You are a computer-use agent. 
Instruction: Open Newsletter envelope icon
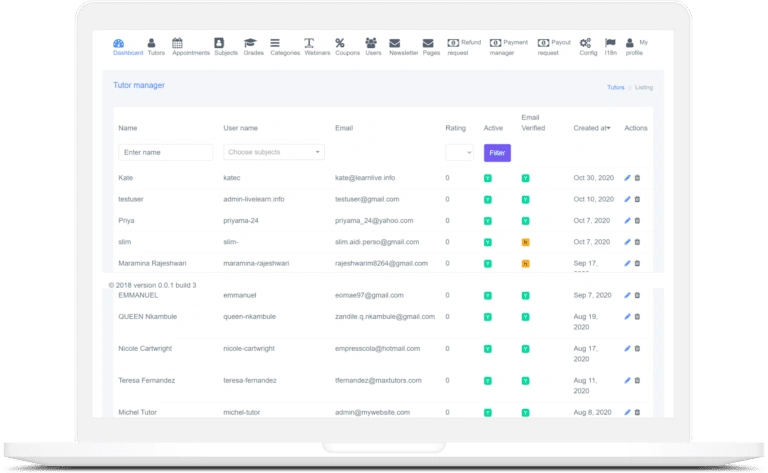(395, 43)
